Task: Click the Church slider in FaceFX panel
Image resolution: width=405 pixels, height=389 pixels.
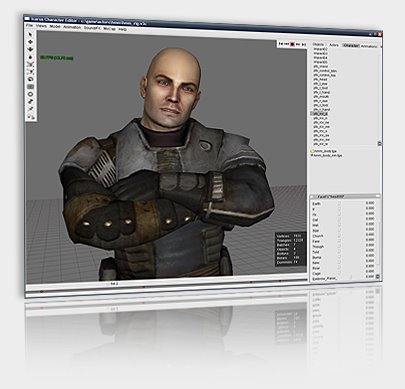Action: coord(339,236)
